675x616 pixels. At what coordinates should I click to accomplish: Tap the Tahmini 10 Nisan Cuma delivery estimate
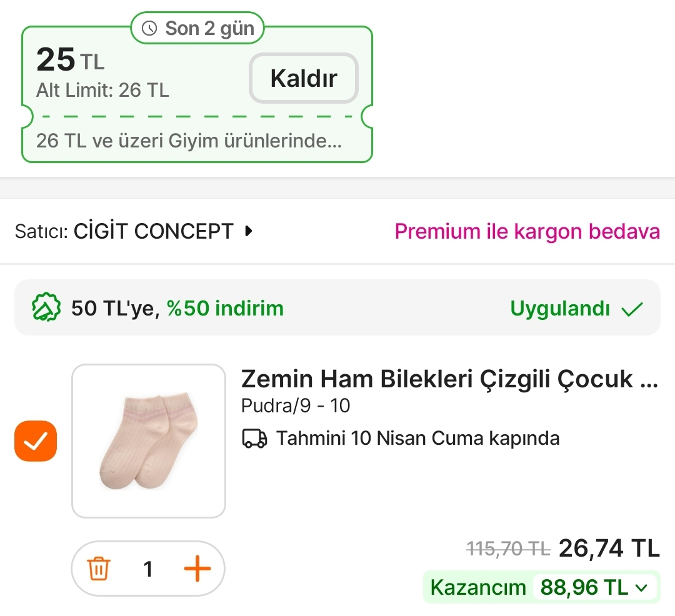[417, 439]
